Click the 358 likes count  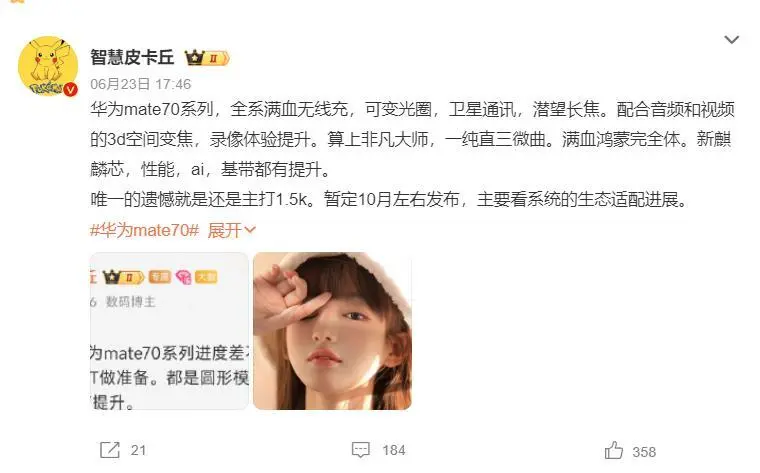click(644, 452)
